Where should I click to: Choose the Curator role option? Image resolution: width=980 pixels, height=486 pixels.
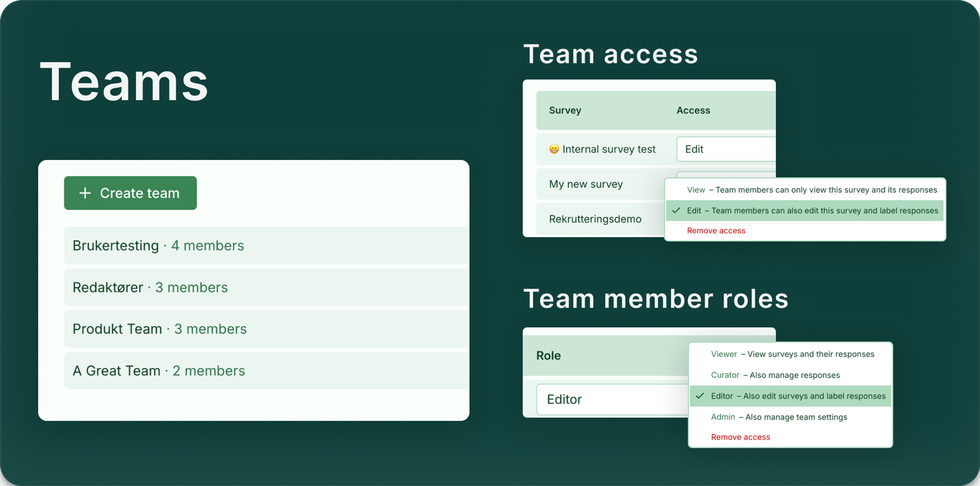(x=790, y=375)
